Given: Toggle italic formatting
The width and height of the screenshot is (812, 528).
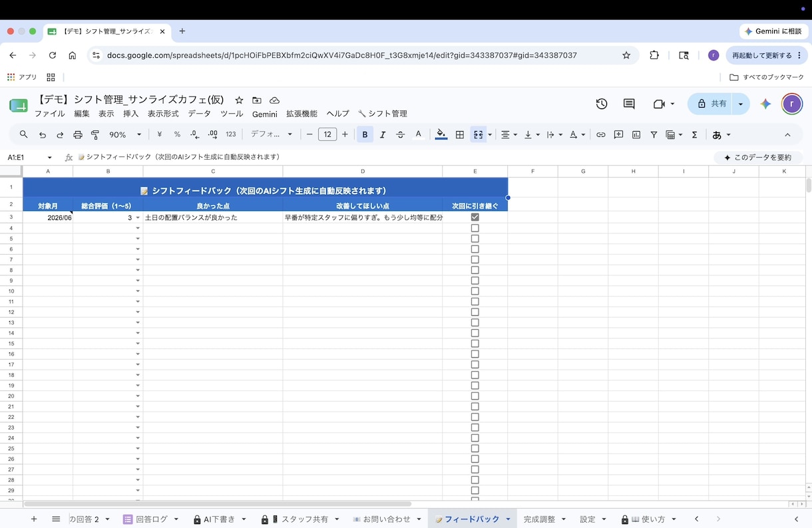Looking at the screenshot, I should pos(383,134).
